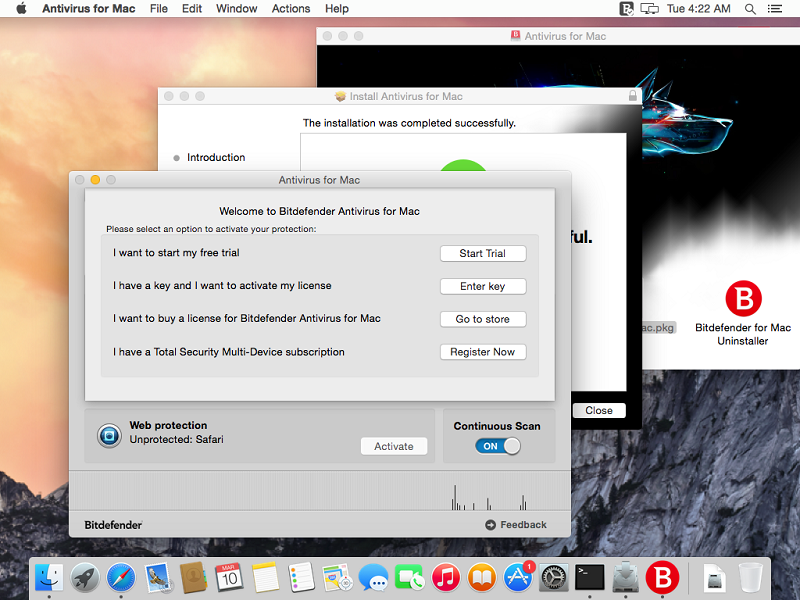Open the Feedback link
The height and width of the screenshot is (600, 800).
point(523,525)
